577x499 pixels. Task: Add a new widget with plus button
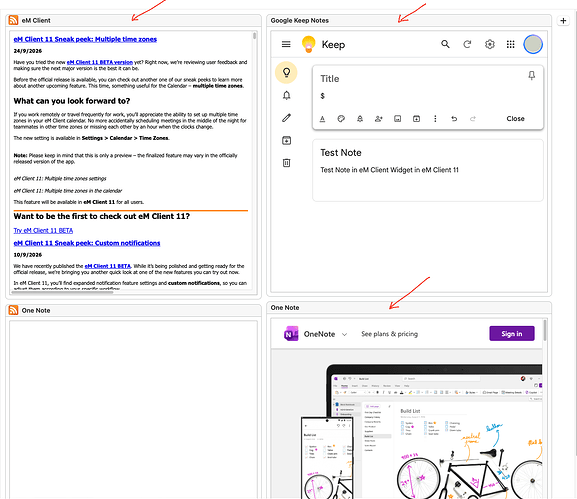coord(563,21)
